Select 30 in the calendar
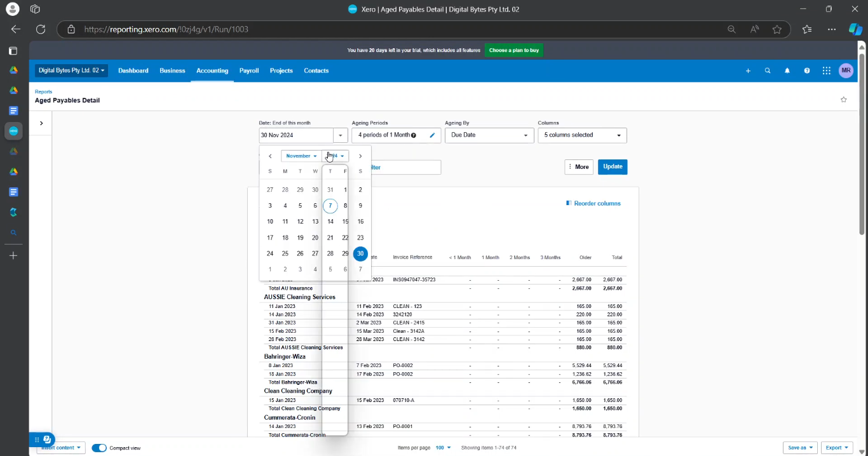Viewport: 868px width, 456px height. tap(360, 253)
